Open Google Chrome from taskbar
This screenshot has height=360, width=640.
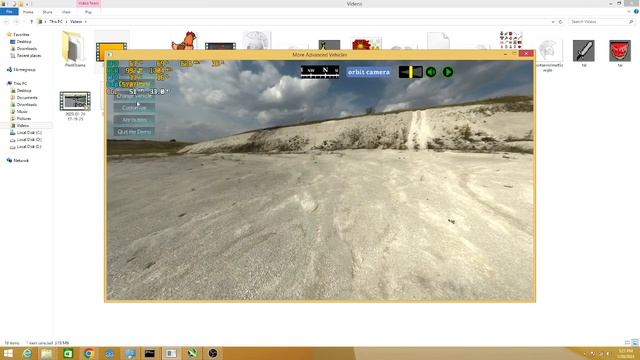pyautogui.click(x=89, y=353)
